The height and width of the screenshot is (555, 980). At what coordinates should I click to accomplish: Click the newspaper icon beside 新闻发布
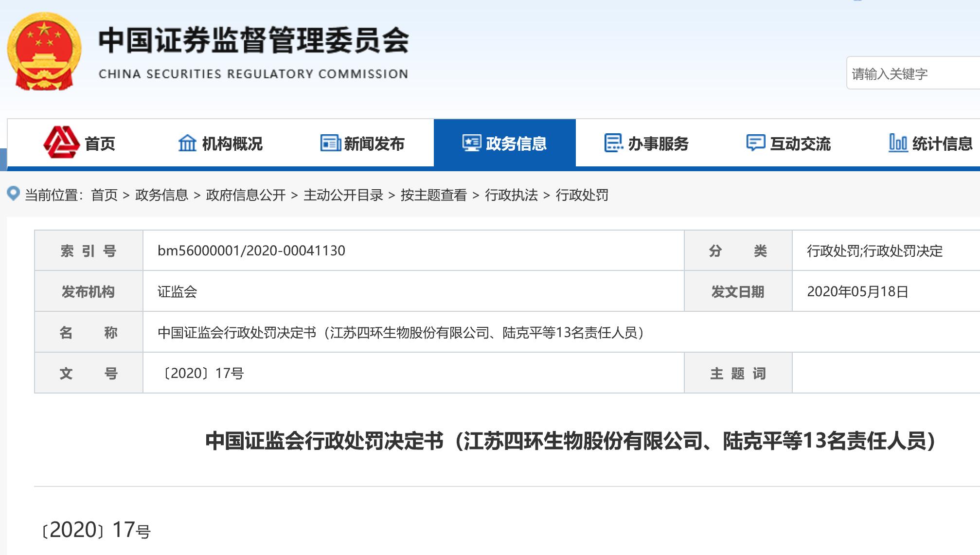click(x=330, y=143)
